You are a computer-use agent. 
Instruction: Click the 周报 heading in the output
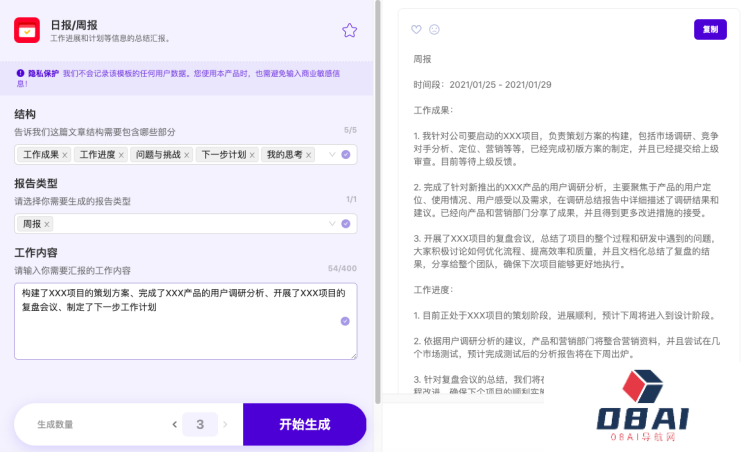(x=422, y=59)
